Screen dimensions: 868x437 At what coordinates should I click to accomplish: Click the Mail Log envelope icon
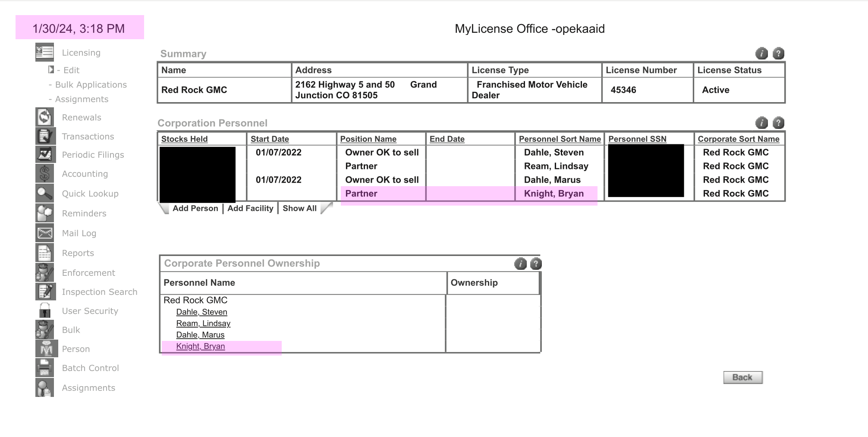point(44,233)
